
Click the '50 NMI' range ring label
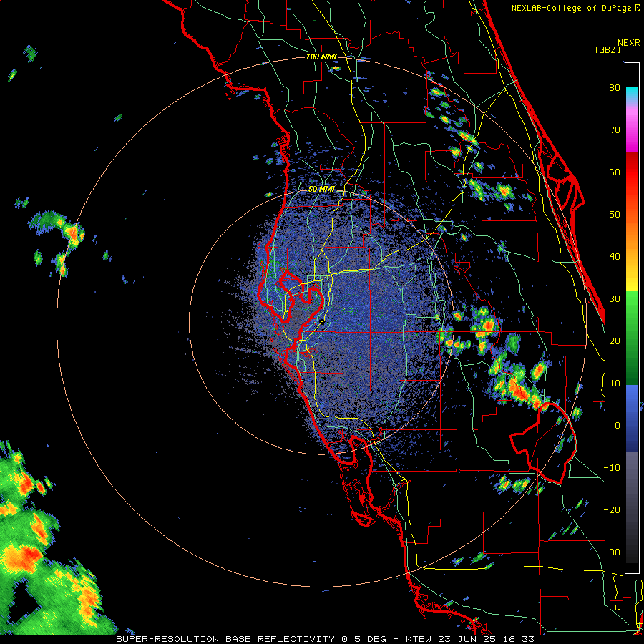321,190
